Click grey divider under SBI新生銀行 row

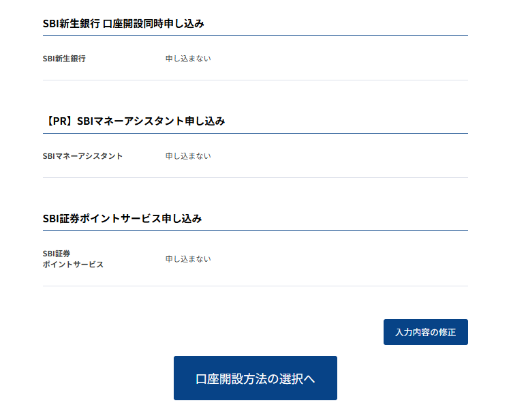point(255,80)
